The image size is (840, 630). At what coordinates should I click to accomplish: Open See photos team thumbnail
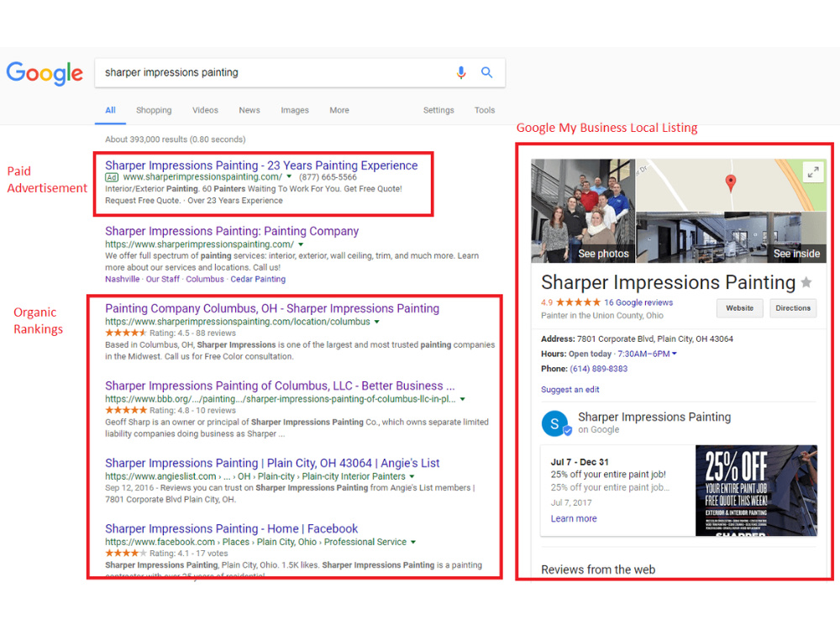click(583, 211)
